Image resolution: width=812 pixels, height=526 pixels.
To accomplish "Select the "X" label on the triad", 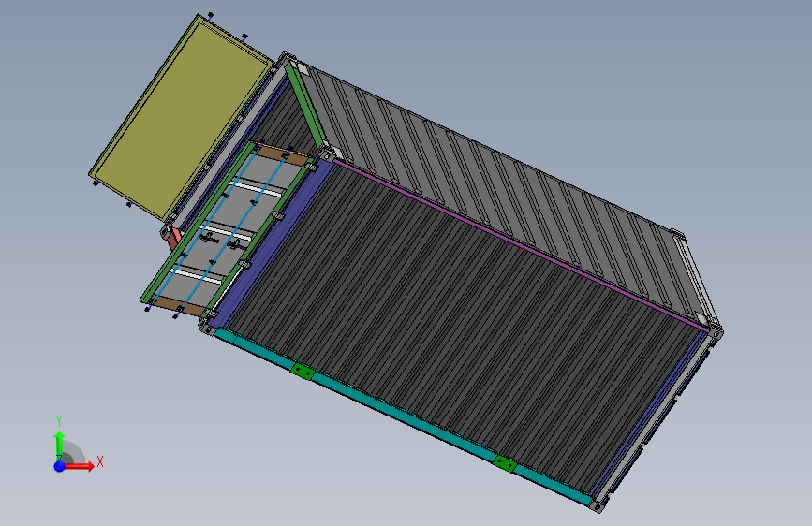I will click(100, 461).
